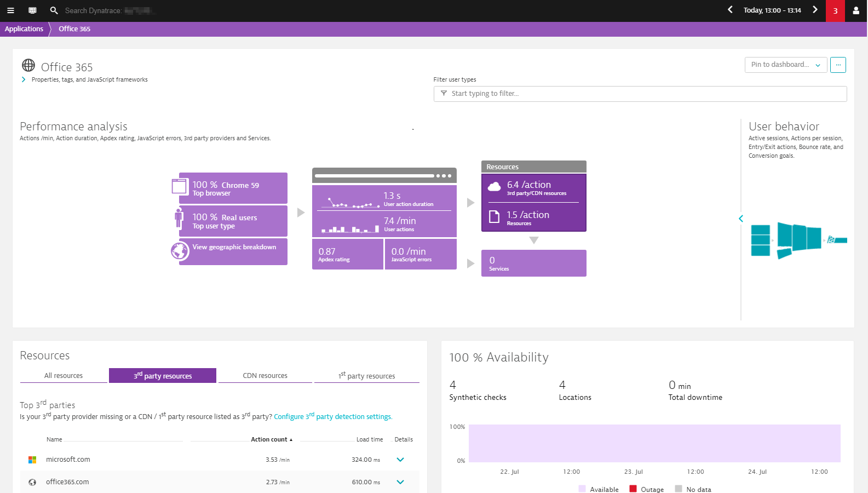This screenshot has width=868, height=493.
Task: Select the 3rd party resources tab
Action: 163,376
